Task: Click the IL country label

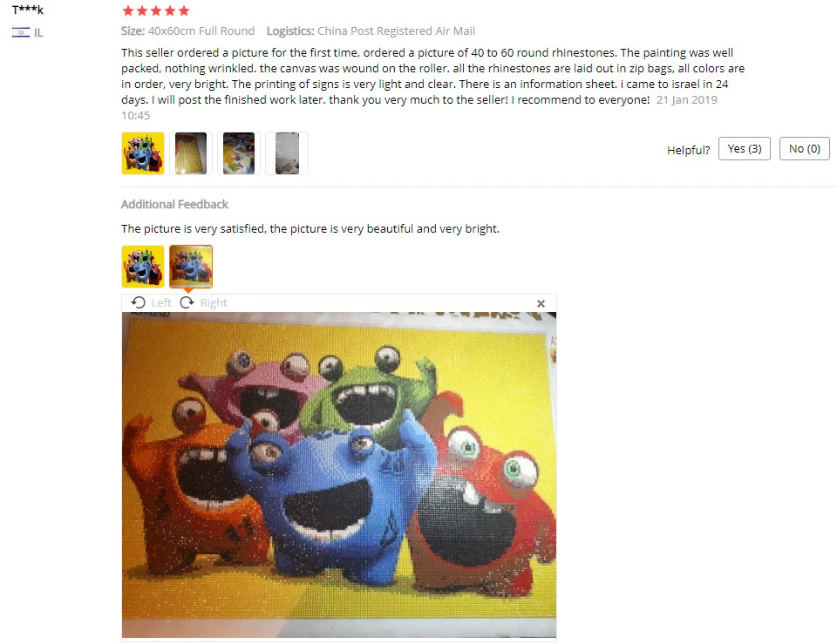Action: [38, 32]
